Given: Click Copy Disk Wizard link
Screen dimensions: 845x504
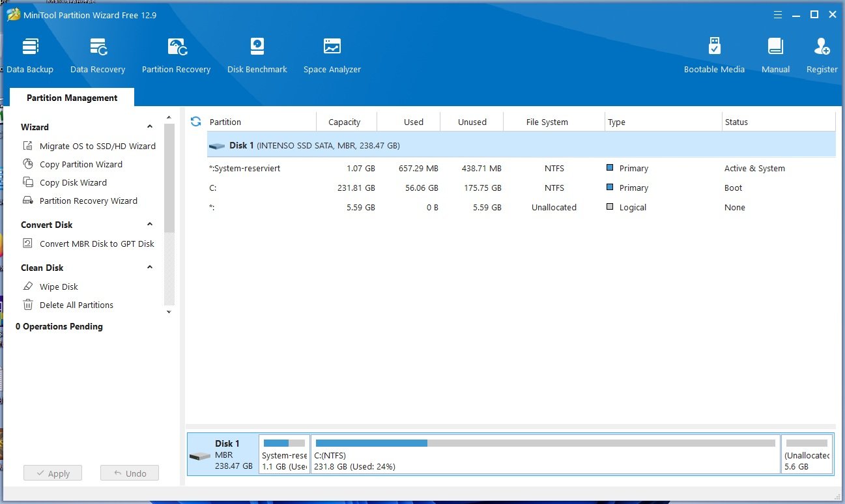Looking at the screenshot, I should pyautogui.click(x=73, y=182).
